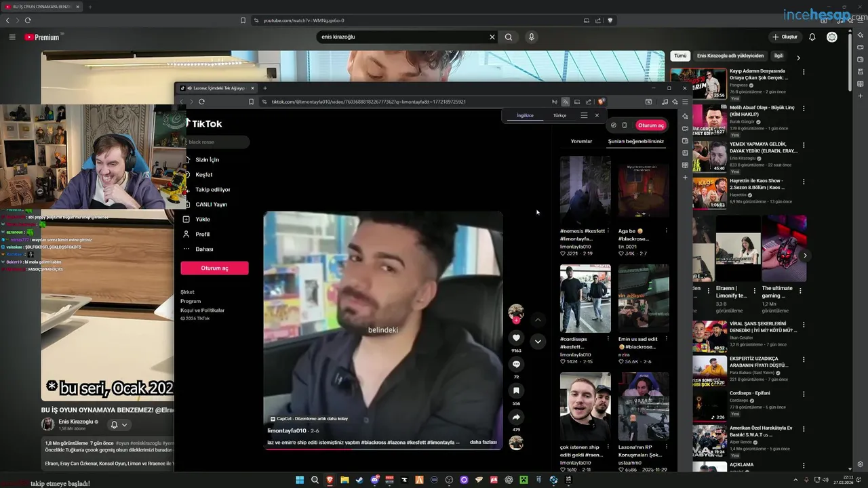Choose Türkçe in the translation popup
Viewport: 868px width, 488px height.
coord(559,115)
